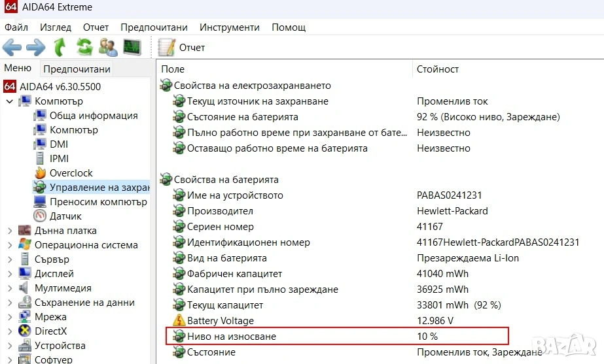Select the Ниво на износване row

(x=232, y=337)
